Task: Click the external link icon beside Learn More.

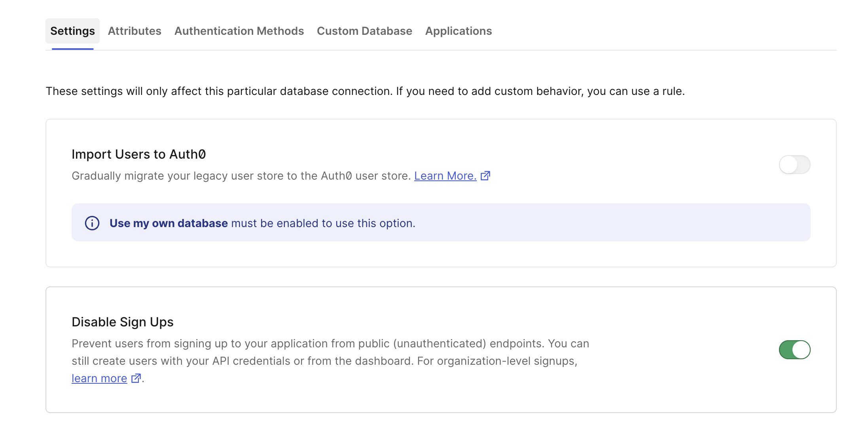Action: pos(485,176)
